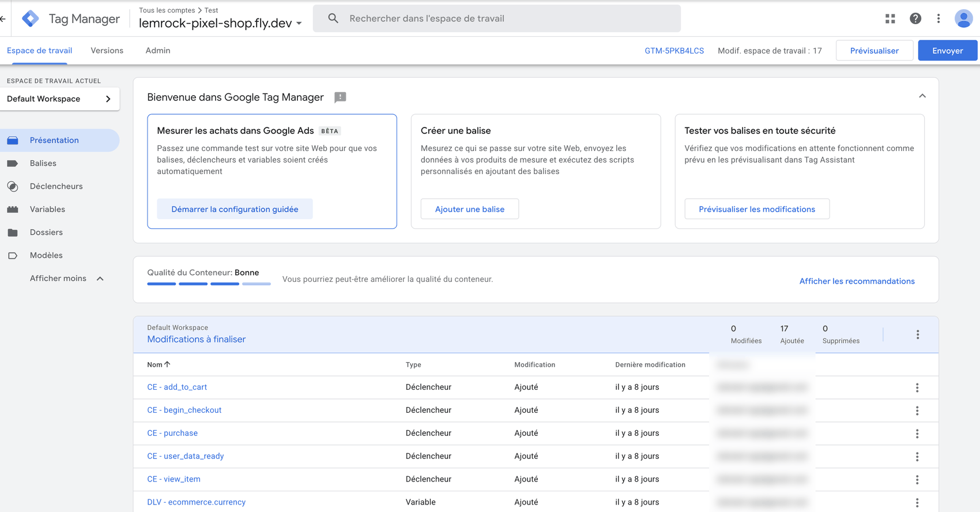Screen dimensions: 980x512
Task: Click the Déclencheurs icon in sidebar
Action: pos(13,186)
